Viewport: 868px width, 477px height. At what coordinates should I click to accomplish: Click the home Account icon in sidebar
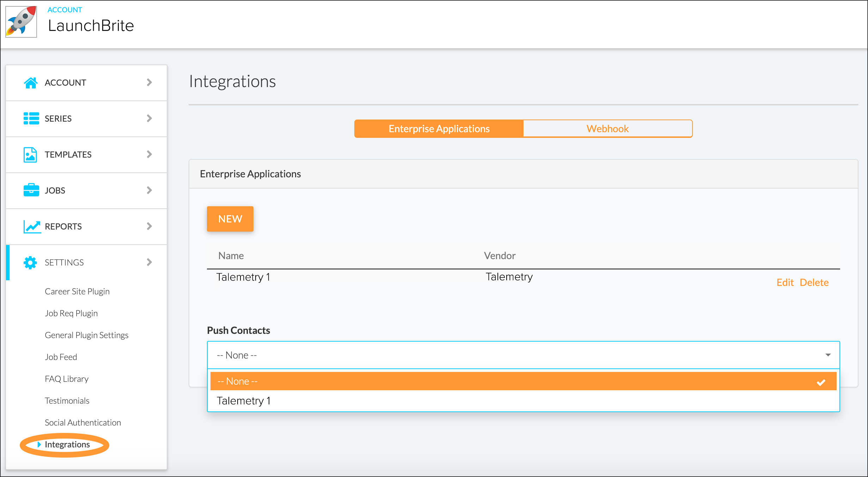[31, 82]
